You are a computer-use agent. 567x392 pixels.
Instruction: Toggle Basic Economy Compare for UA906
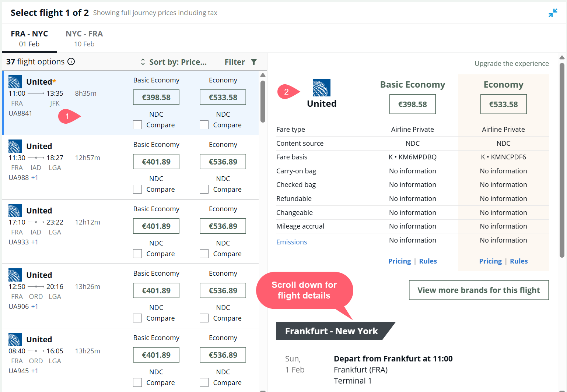point(137,318)
